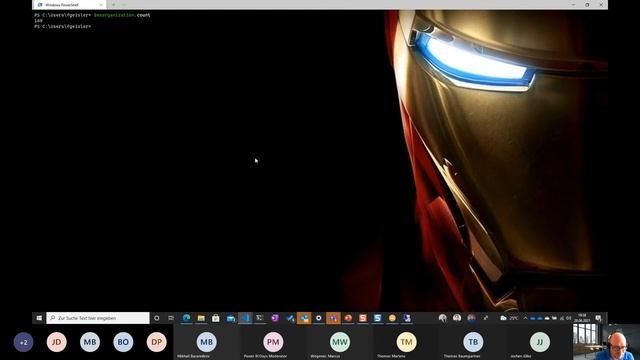The height and width of the screenshot is (360, 640).
Task: Open the Mail app on the taskbar
Action: pyautogui.click(x=231, y=318)
